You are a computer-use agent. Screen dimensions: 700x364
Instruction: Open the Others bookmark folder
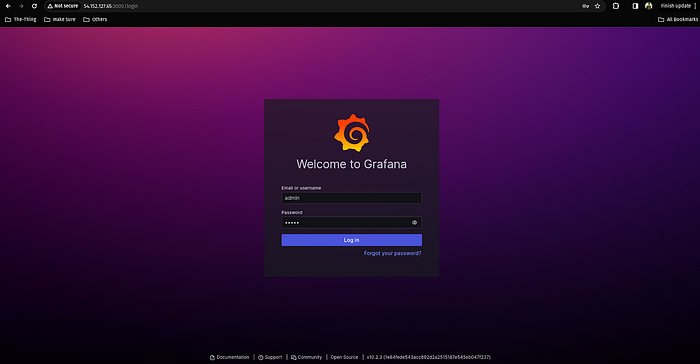click(95, 19)
